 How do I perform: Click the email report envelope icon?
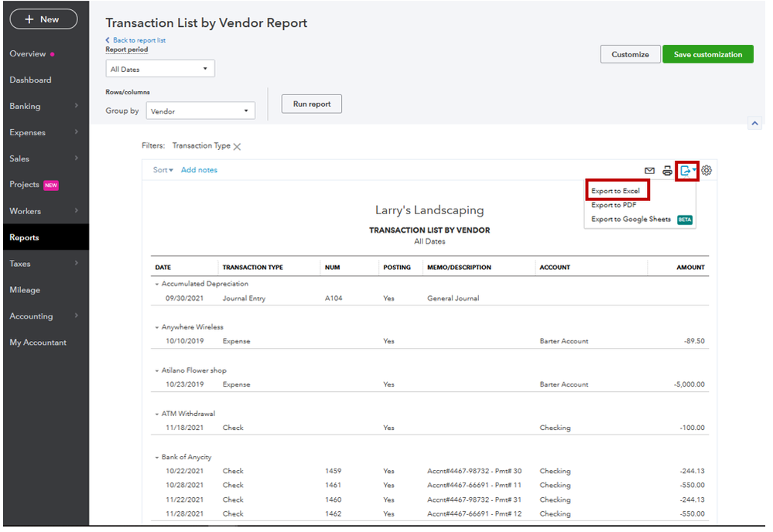point(649,171)
